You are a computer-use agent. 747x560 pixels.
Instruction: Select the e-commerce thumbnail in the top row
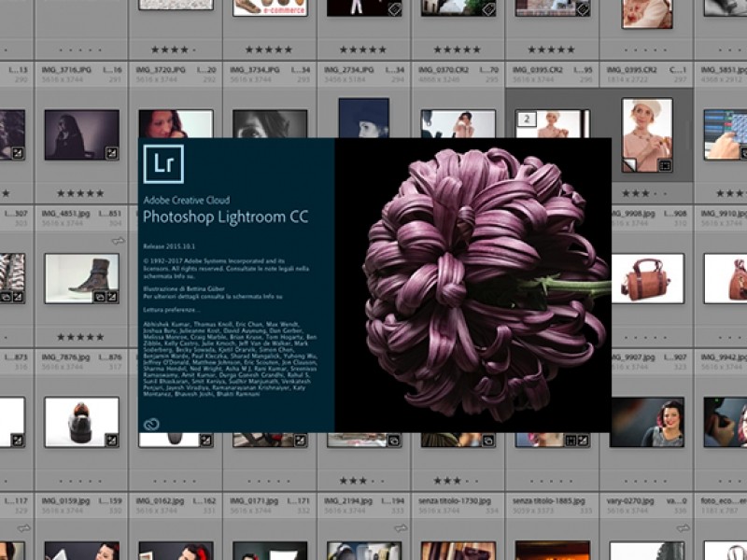pos(270,7)
